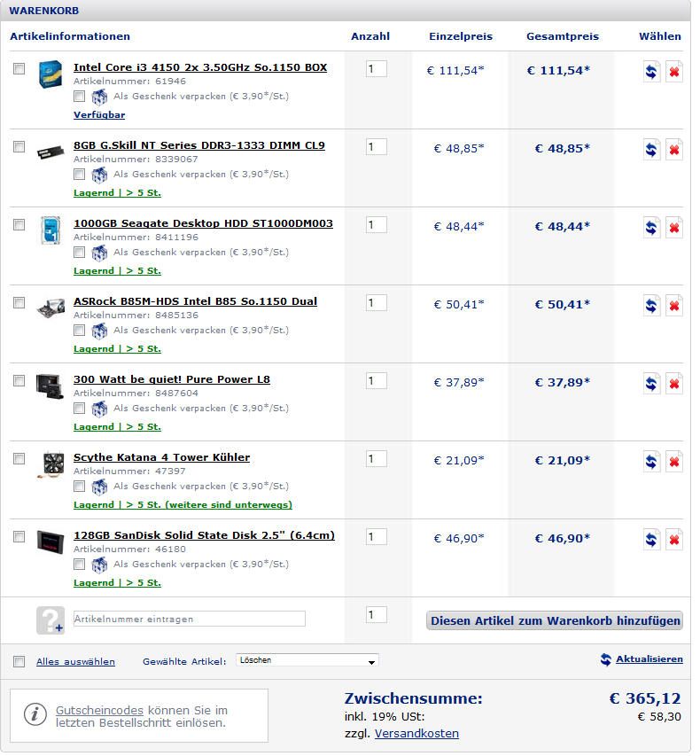Select the 1000GB Seagate item checkbox
This screenshot has height=756, width=700.
click(x=19, y=226)
